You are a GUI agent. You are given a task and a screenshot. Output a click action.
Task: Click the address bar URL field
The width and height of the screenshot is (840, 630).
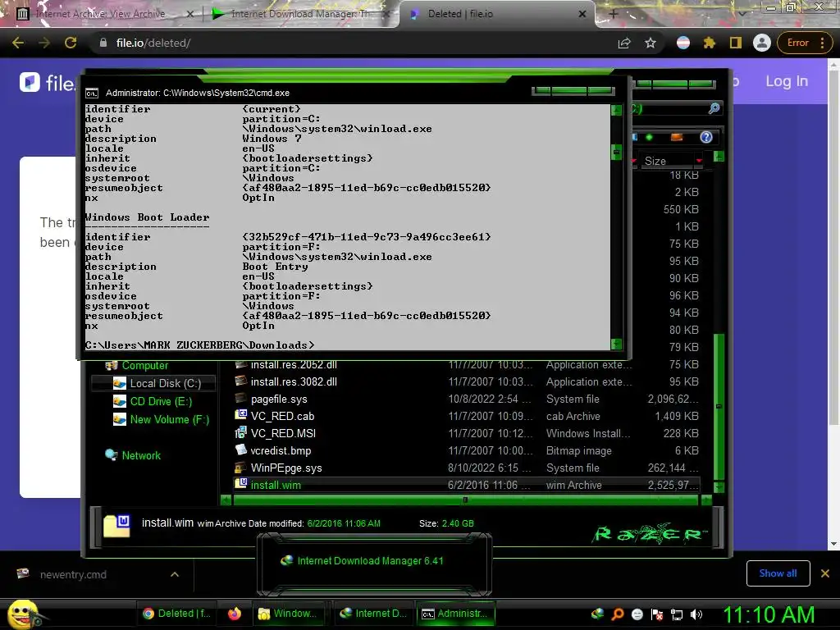pos(352,43)
